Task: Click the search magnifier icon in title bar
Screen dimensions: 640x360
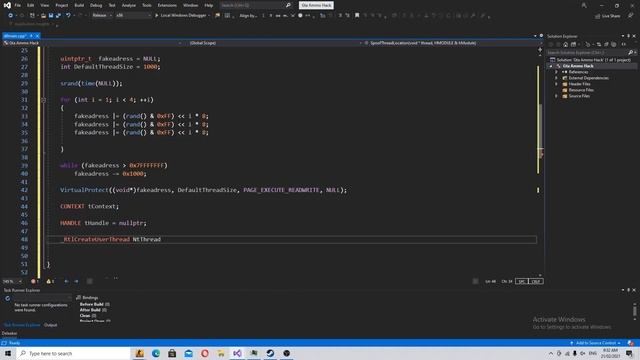Action: pos(288,5)
